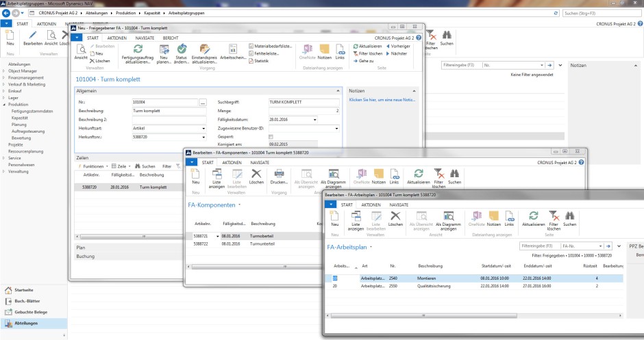Click Löschen icon in FA-Arbeitsplan ribbon
This screenshot has width=644, height=340.
(395, 215)
